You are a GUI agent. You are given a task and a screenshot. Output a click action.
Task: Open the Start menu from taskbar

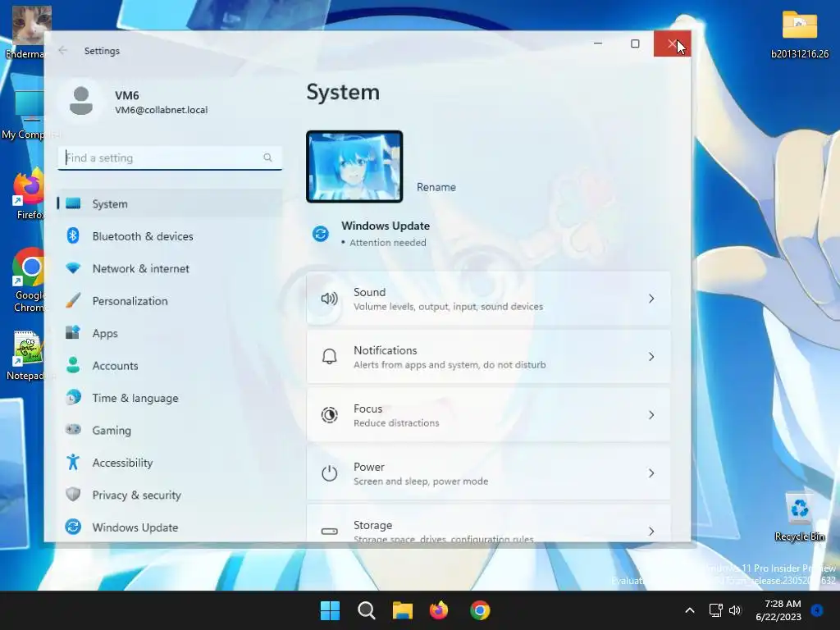(330, 610)
